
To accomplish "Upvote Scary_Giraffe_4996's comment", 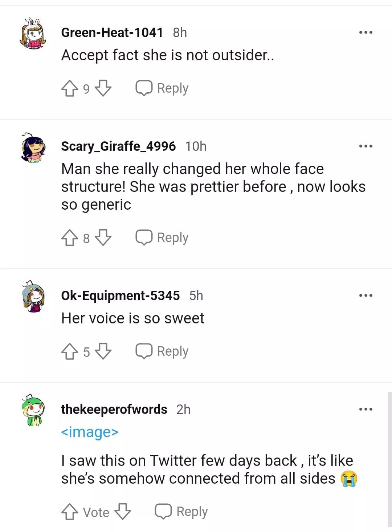I will click(69, 238).
